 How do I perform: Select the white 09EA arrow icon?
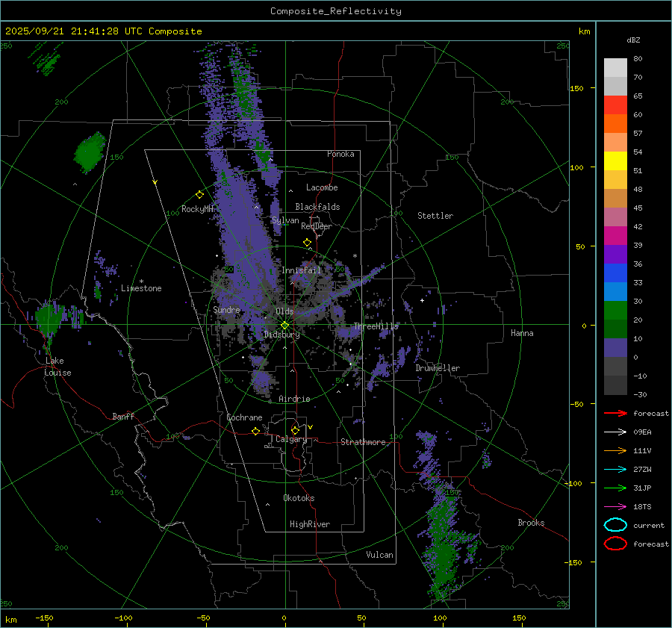point(615,432)
